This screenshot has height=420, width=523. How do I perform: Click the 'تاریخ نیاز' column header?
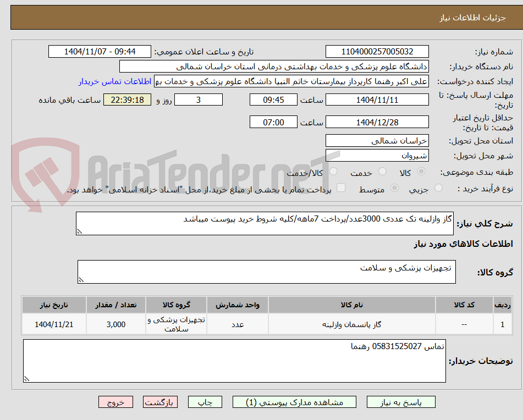pyautogui.click(x=54, y=305)
